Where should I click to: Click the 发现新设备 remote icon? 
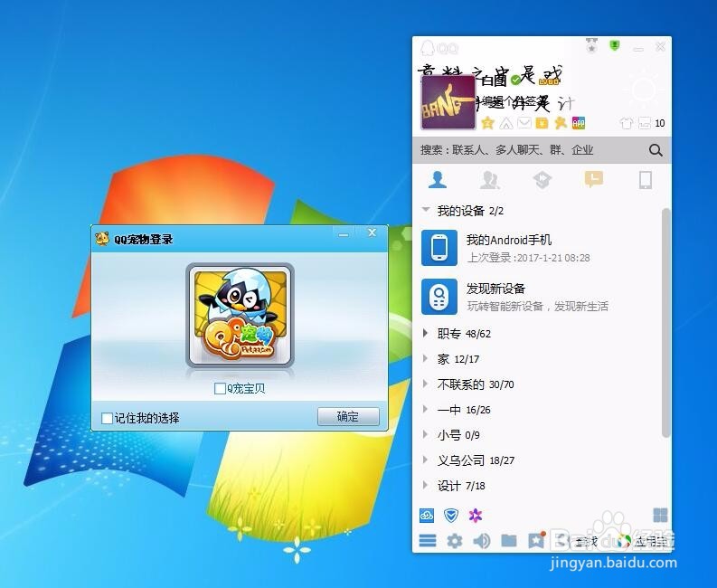pos(439,297)
